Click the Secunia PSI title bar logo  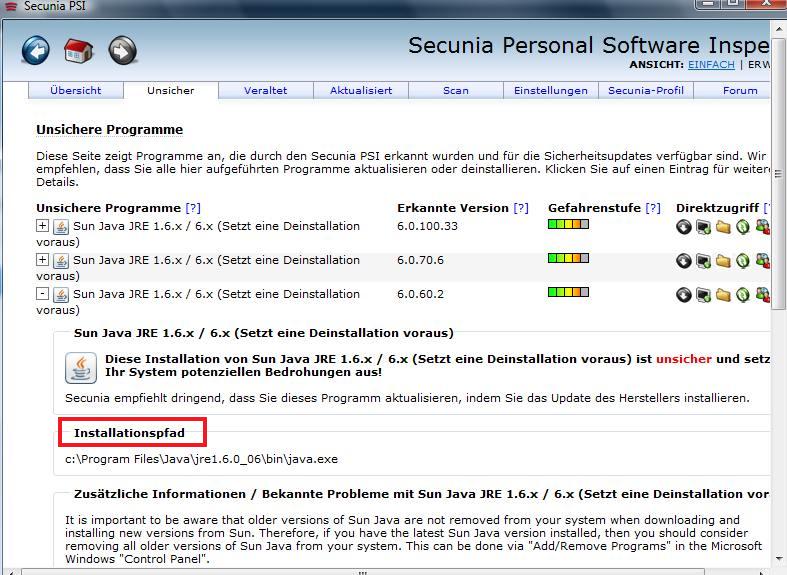[x=10, y=6]
